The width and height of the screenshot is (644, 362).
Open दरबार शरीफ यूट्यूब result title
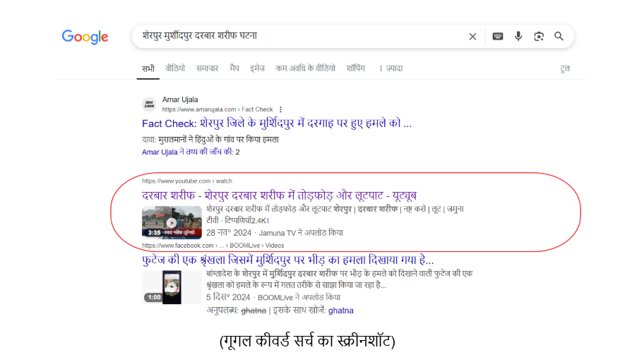(x=280, y=195)
